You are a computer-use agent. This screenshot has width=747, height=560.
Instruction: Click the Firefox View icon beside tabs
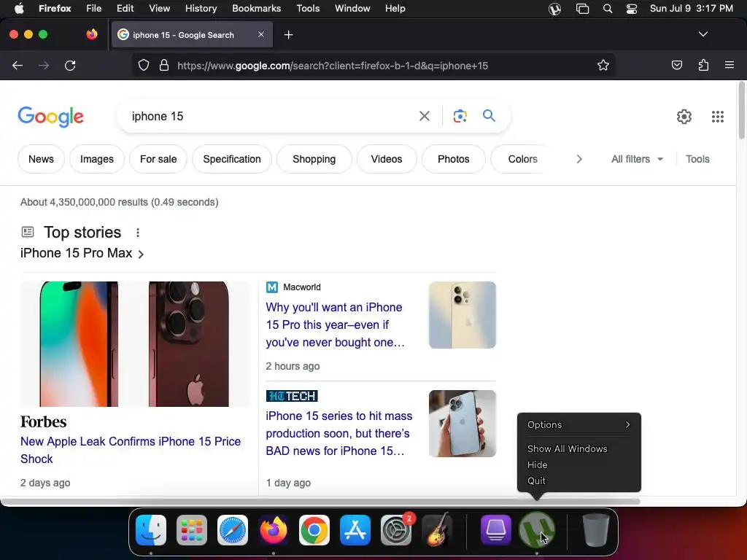[92, 34]
